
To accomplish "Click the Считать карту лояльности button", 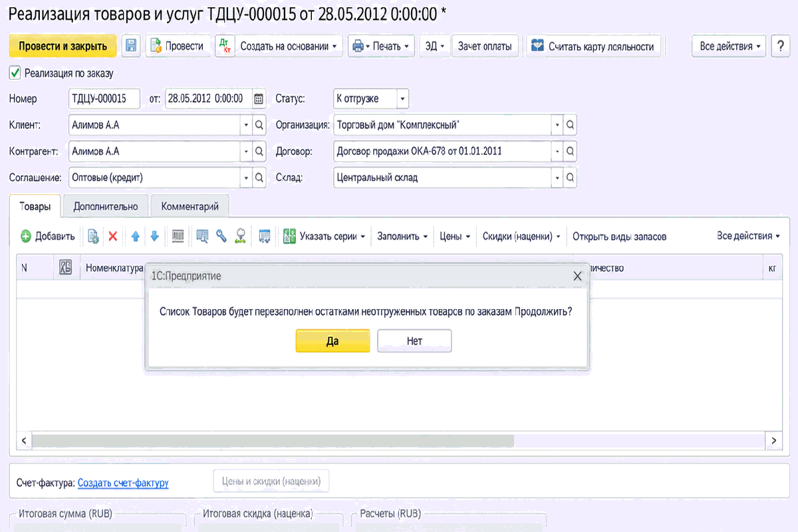I will [x=594, y=46].
